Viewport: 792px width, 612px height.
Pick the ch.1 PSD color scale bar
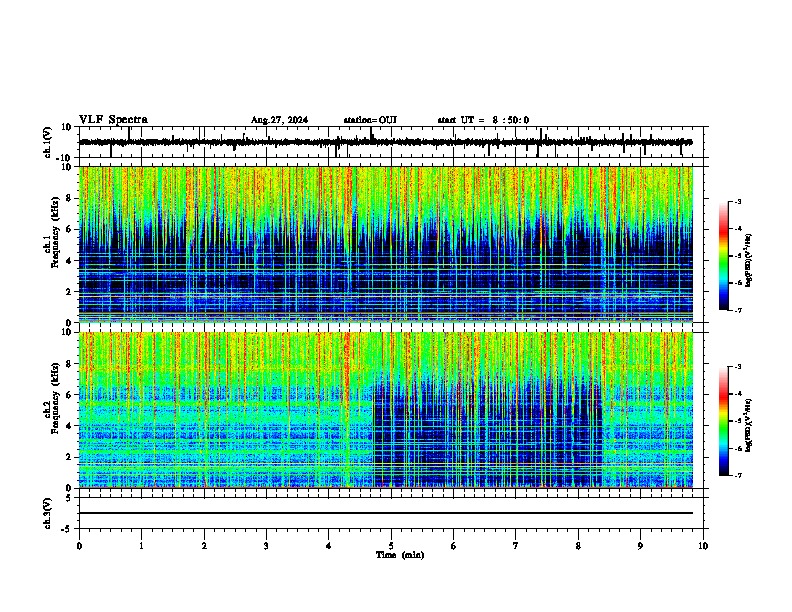724,256
